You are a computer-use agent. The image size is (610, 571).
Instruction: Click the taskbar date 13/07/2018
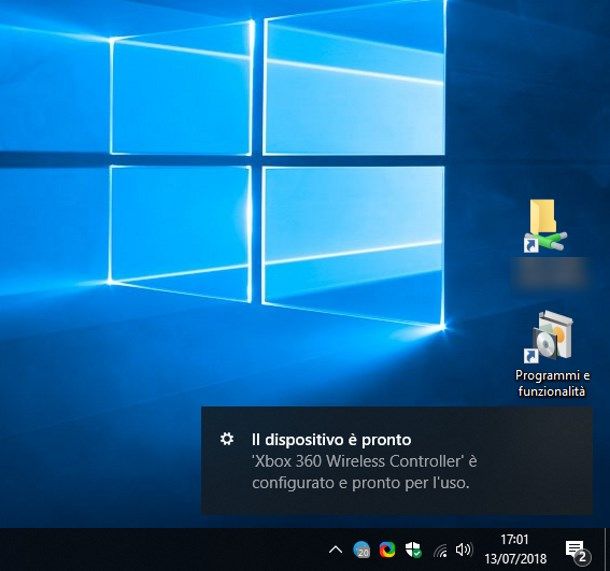pos(515,559)
